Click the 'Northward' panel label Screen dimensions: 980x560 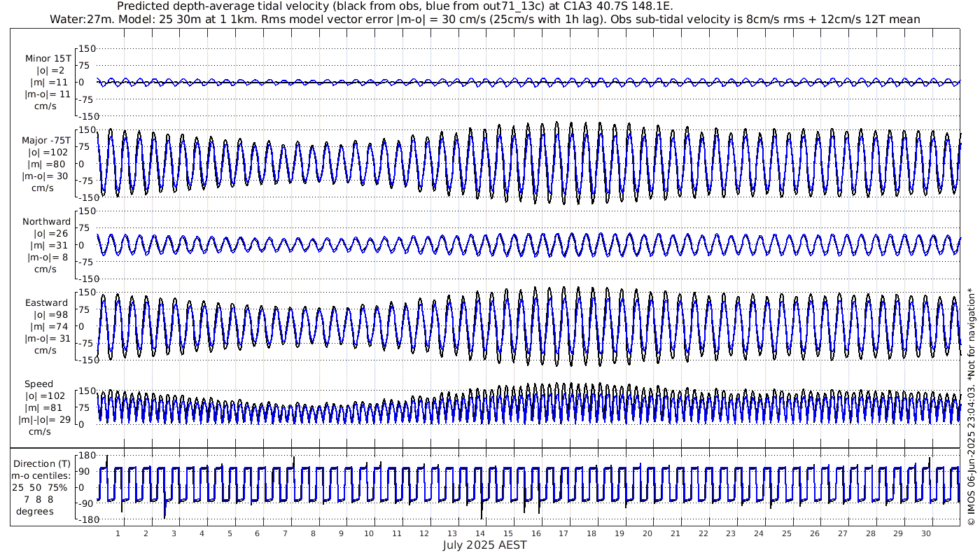pyautogui.click(x=47, y=221)
